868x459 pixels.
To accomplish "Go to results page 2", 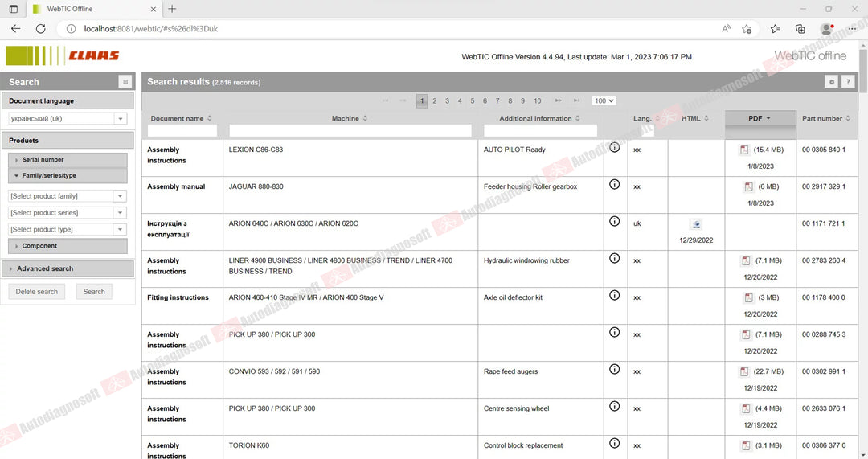I will pos(435,100).
